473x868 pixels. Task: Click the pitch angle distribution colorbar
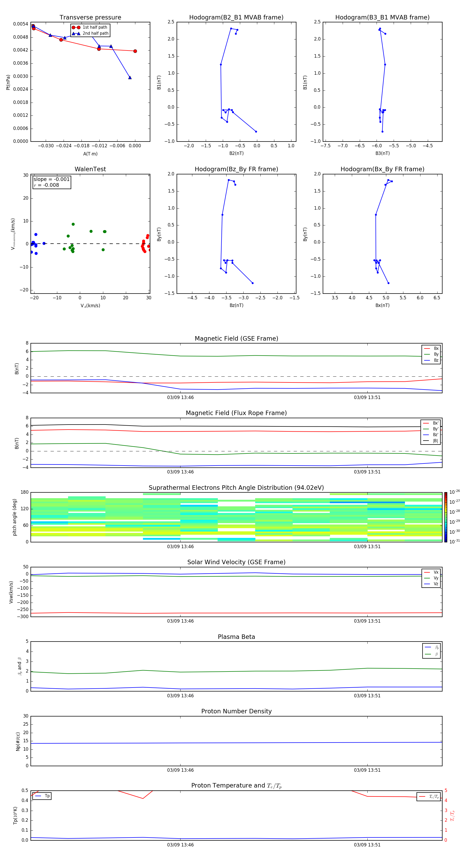coord(446,517)
